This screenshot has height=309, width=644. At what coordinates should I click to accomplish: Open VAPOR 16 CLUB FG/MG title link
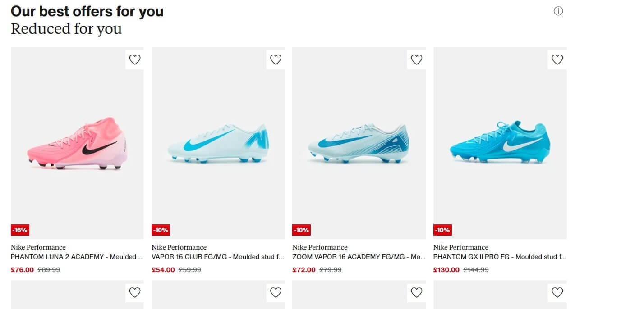[218, 257]
